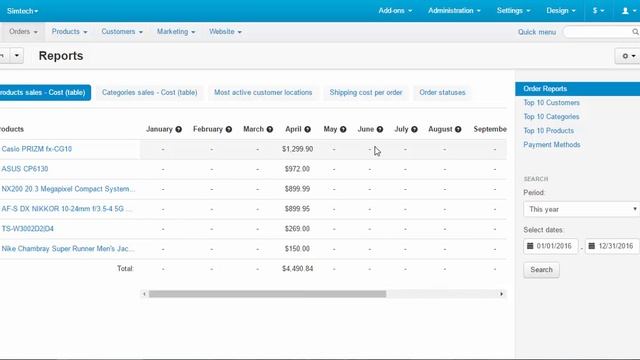Viewport: 640px width, 360px height.
Task: Click the $269.00 April value
Action: coord(297,229)
